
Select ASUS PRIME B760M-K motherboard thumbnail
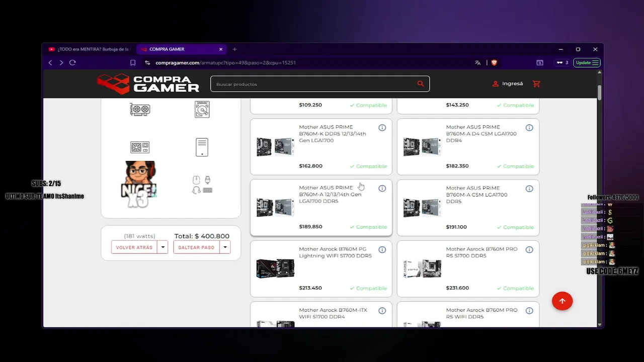pos(275,147)
